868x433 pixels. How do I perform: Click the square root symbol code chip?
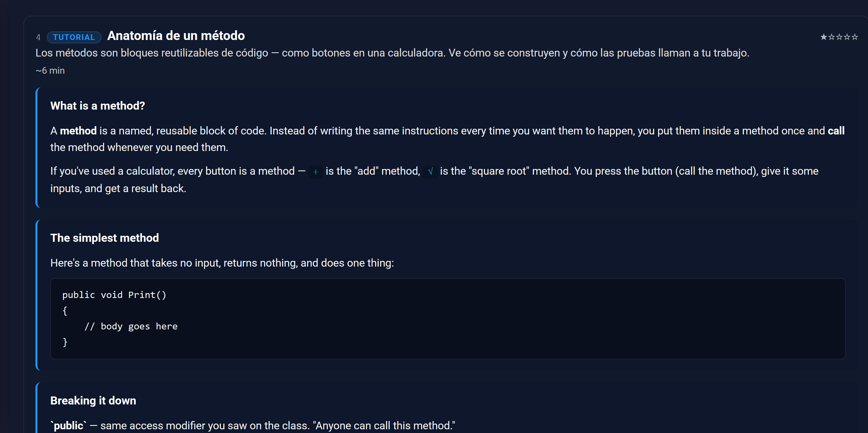[x=430, y=172]
